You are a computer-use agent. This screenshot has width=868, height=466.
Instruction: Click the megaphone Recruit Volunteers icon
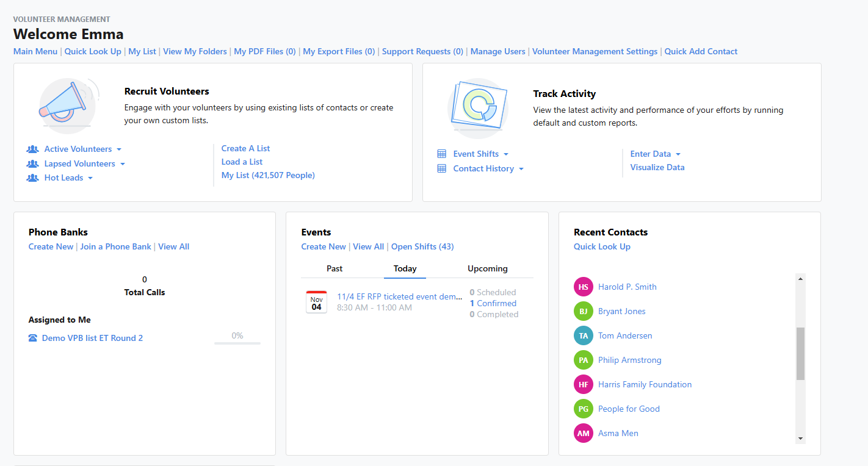[x=68, y=105]
